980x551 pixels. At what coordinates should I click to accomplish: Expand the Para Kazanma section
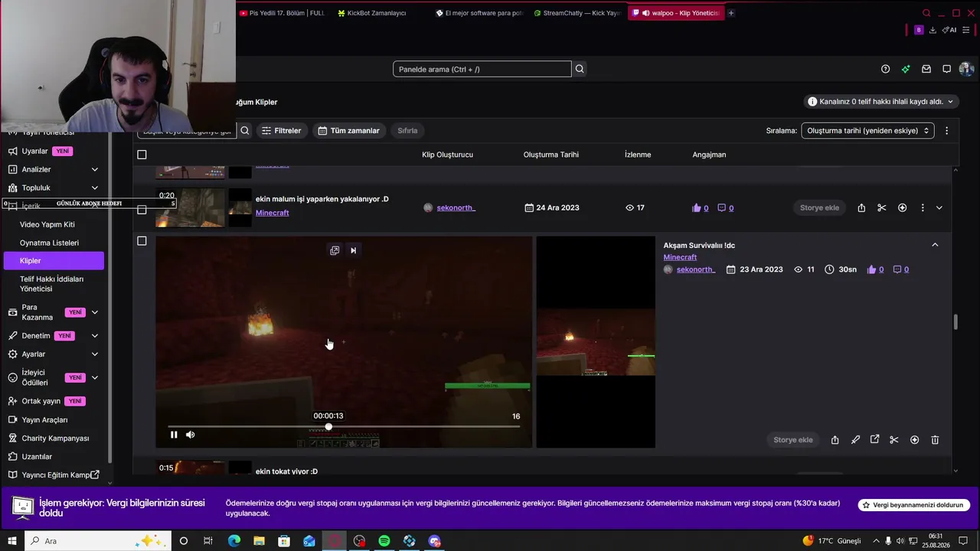[x=95, y=312]
